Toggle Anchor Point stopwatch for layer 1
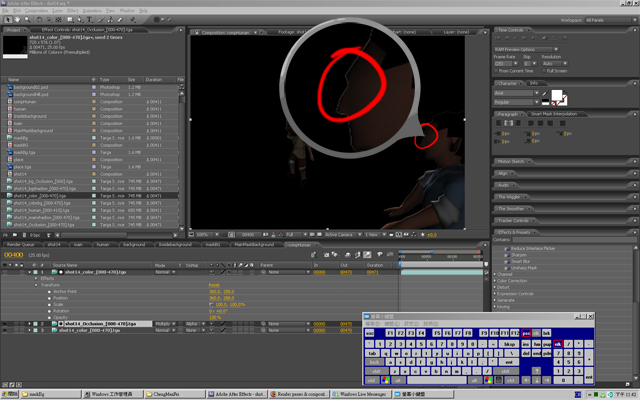This screenshot has width=640, height=400. [49, 292]
